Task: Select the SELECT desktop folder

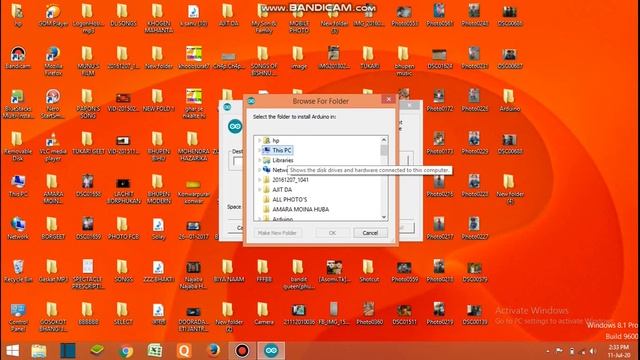Action: click(x=123, y=313)
